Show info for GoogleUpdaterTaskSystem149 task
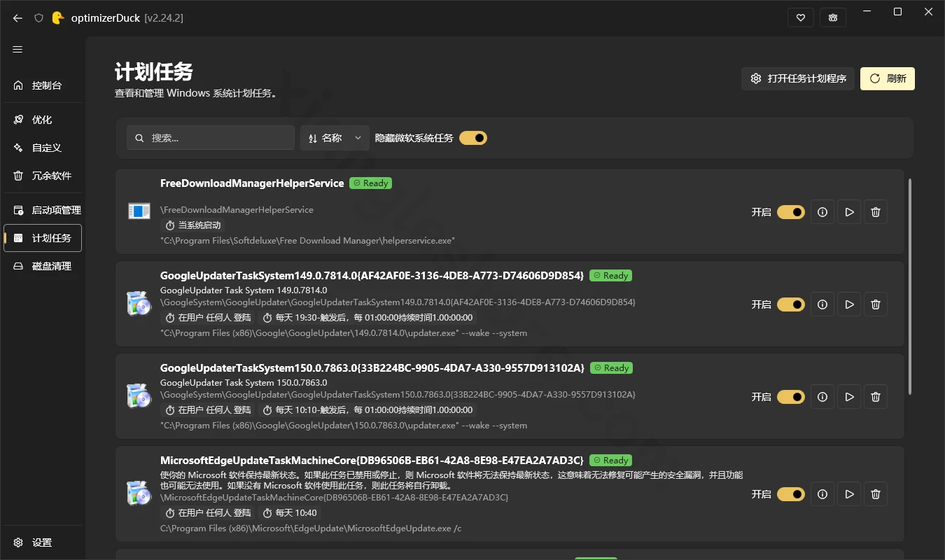Screen dimensions: 945x560 pyautogui.click(x=822, y=304)
